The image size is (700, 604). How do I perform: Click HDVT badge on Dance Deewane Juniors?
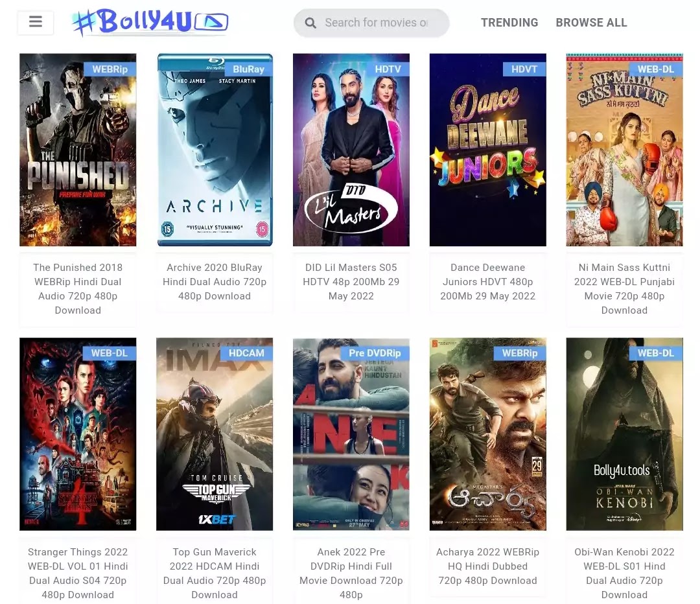click(x=524, y=69)
